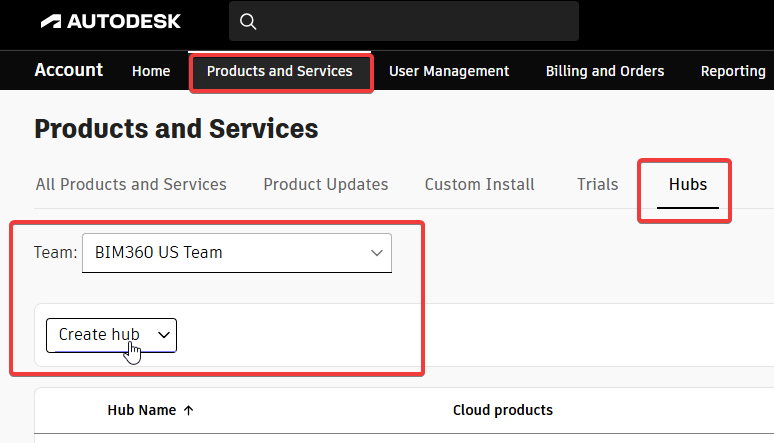The height and width of the screenshot is (443, 774).
Task: Open the Team dropdown BIM360 US Team
Action: tap(237, 253)
